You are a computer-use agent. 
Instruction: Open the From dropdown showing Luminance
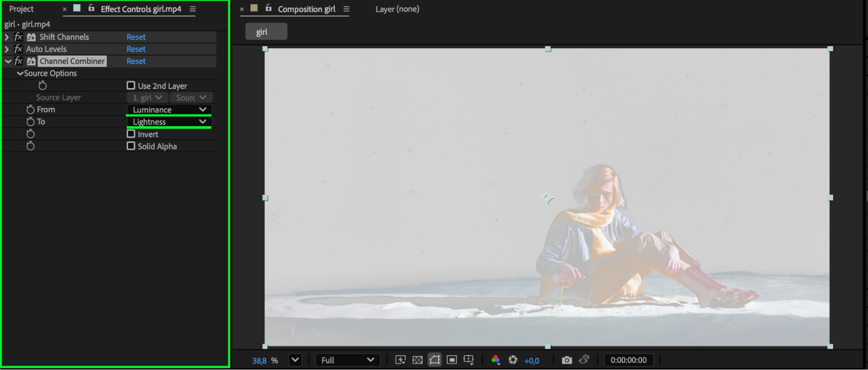pos(169,110)
